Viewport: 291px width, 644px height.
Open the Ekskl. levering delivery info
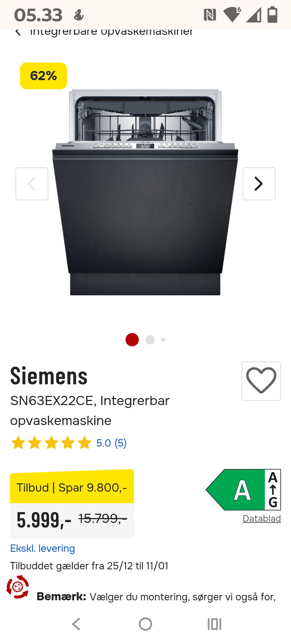point(42,548)
